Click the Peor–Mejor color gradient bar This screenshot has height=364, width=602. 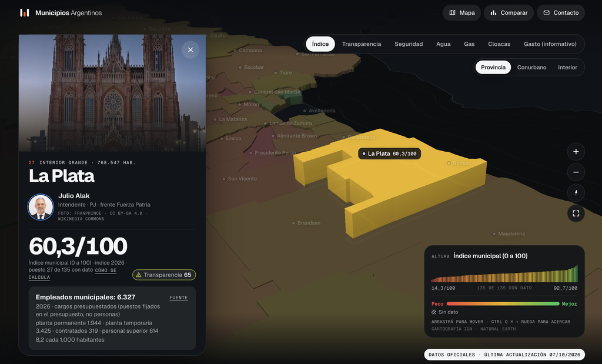point(503,303)
